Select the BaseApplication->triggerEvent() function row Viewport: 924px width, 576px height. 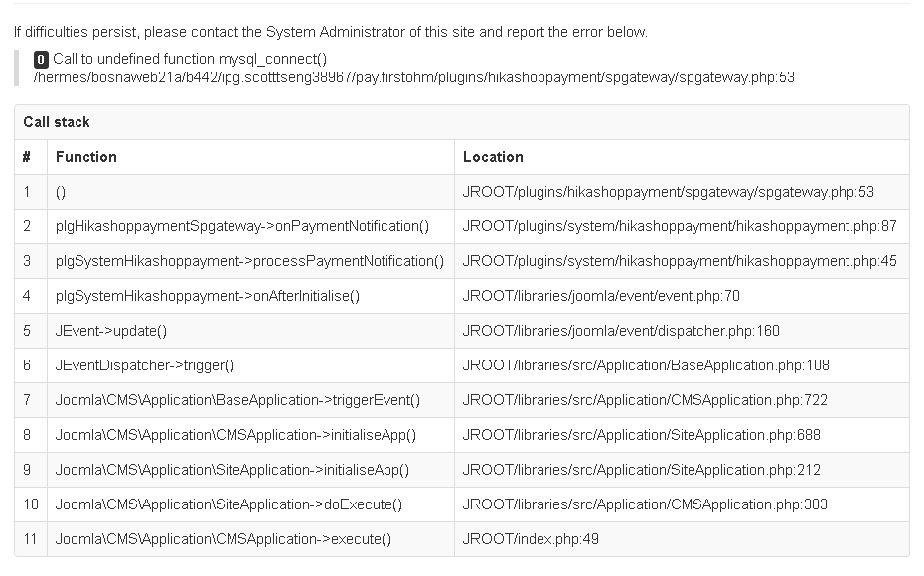click(238, 400)
